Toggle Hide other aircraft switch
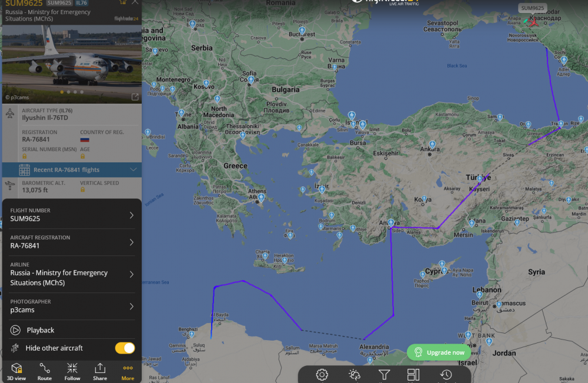This screenshot has height=383, width=588. 125,348
